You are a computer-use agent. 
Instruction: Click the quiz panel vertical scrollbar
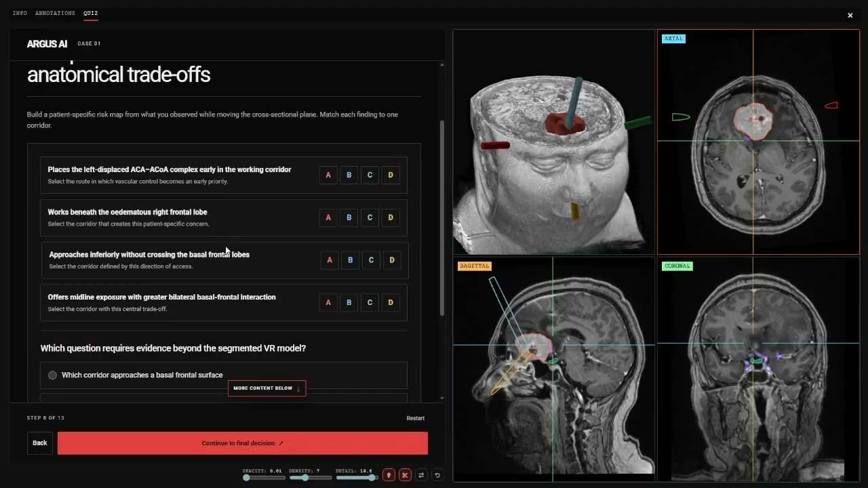pyautogui.click(x=442, y=217)
